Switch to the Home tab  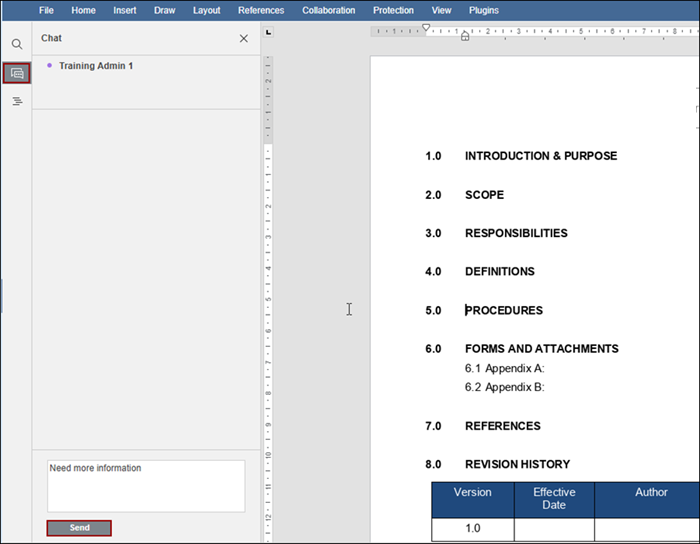[x=84, y=10]
